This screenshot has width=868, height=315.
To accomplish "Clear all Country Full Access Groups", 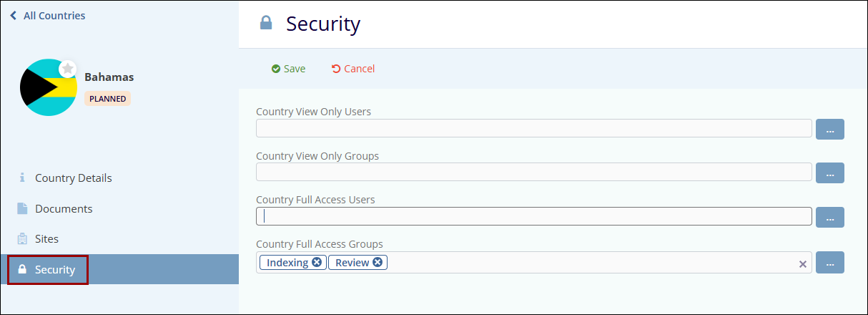I will (x=802, y=264).
